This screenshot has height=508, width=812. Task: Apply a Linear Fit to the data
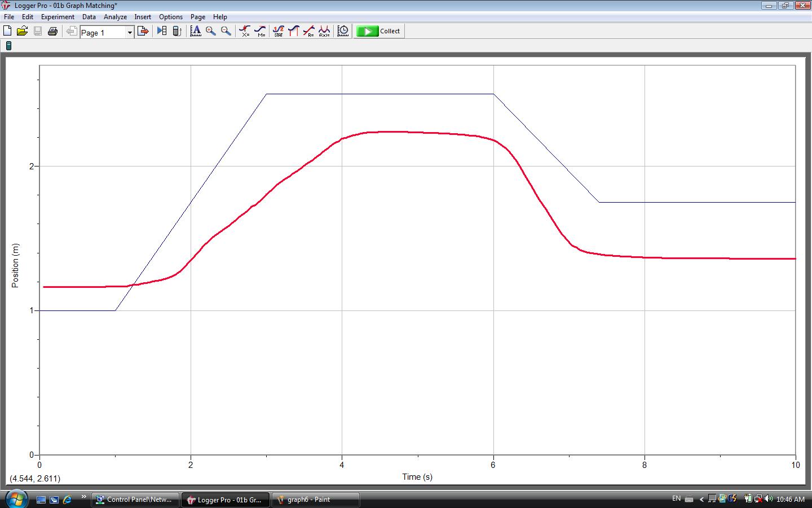pos(309,31)
